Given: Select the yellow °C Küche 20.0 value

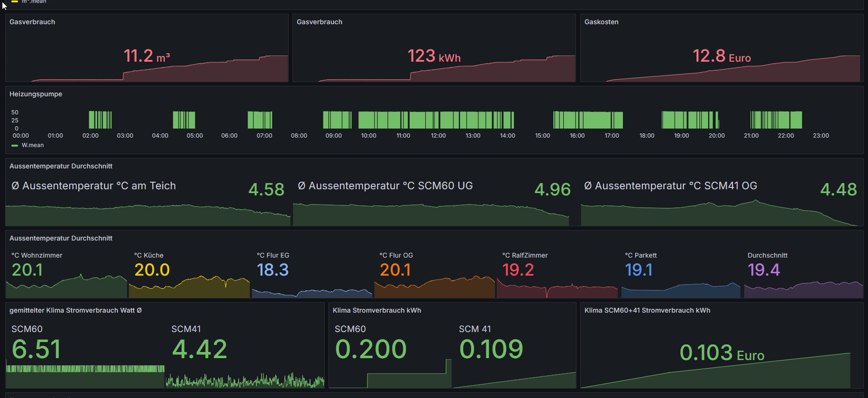Looking at the screenshot, I should (152, 270).
